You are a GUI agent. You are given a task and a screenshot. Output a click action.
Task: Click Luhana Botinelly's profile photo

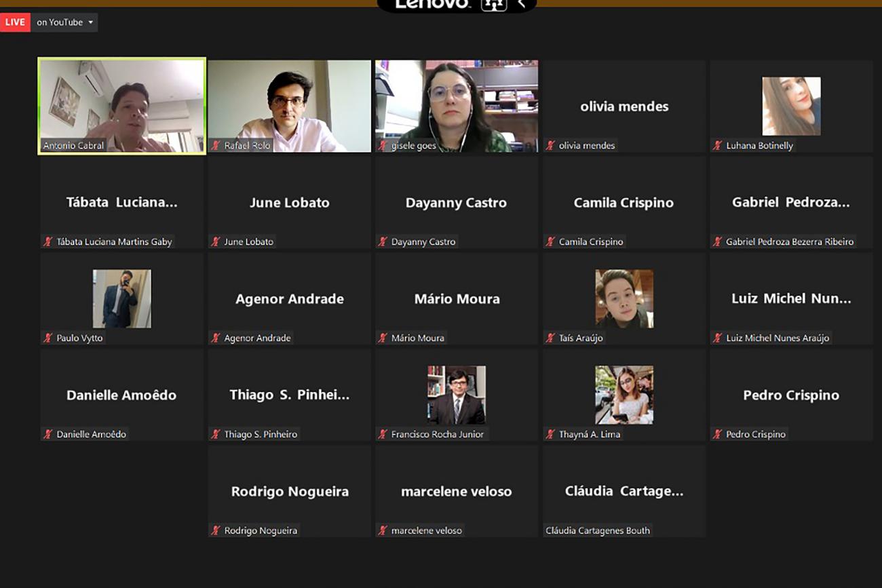click(x=791, y=106)
